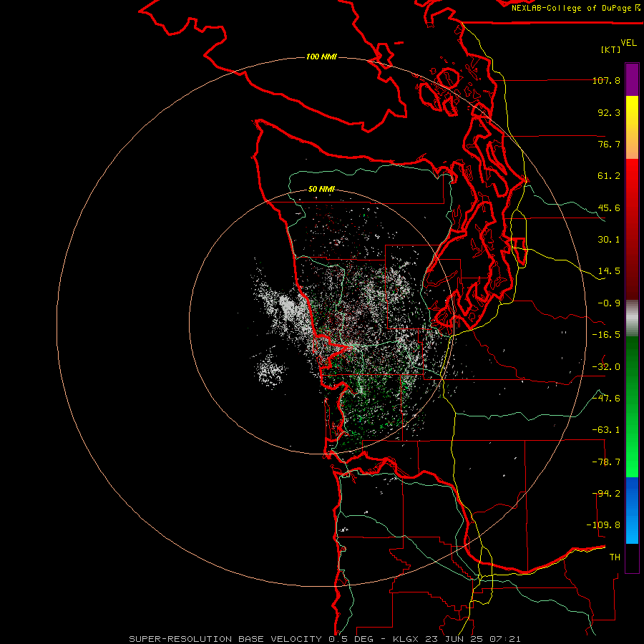Screen dimensions: 644x644
Task: Click the gray near-zero segment of color bar
Action: point(632,318)
